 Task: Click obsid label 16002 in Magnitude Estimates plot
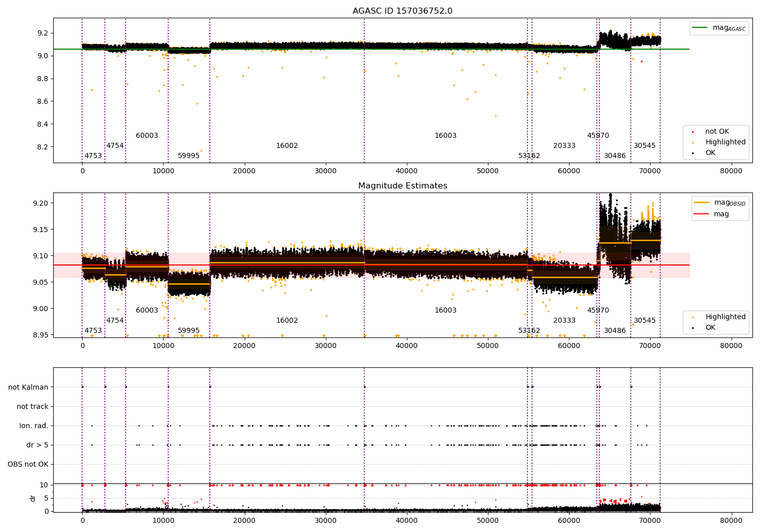click(x=287, y=320)
